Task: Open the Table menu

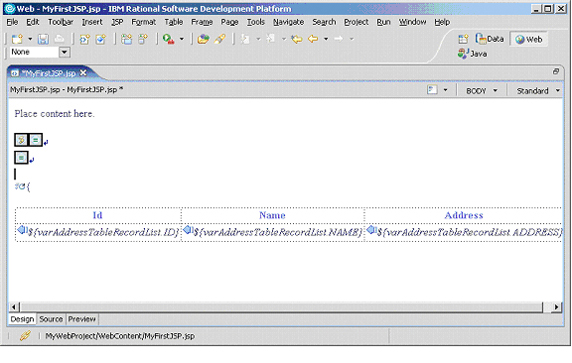Action: coord(174,22)
